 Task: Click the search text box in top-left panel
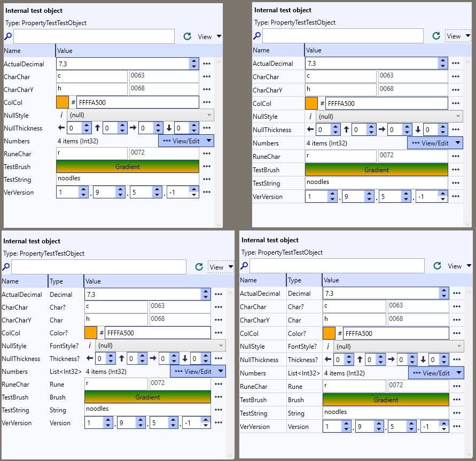(x=94, y=36)
